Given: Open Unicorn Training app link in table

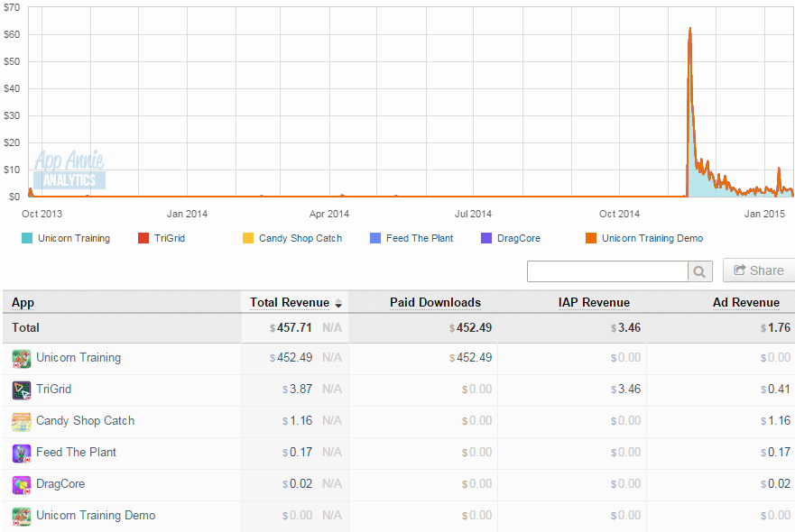Looking at the screenshot, I should (x=79, y=358).
